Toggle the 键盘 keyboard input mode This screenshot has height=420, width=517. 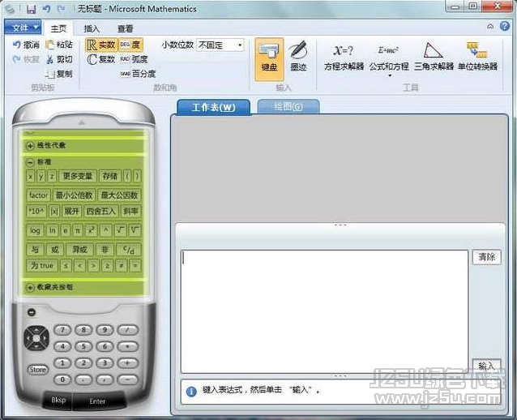(269, 59)
